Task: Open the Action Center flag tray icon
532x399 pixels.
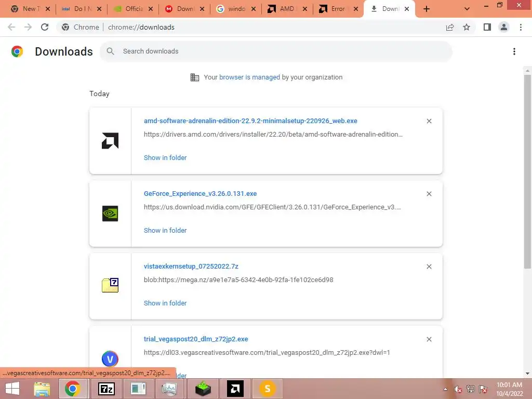Action: (x=483, y=389)
